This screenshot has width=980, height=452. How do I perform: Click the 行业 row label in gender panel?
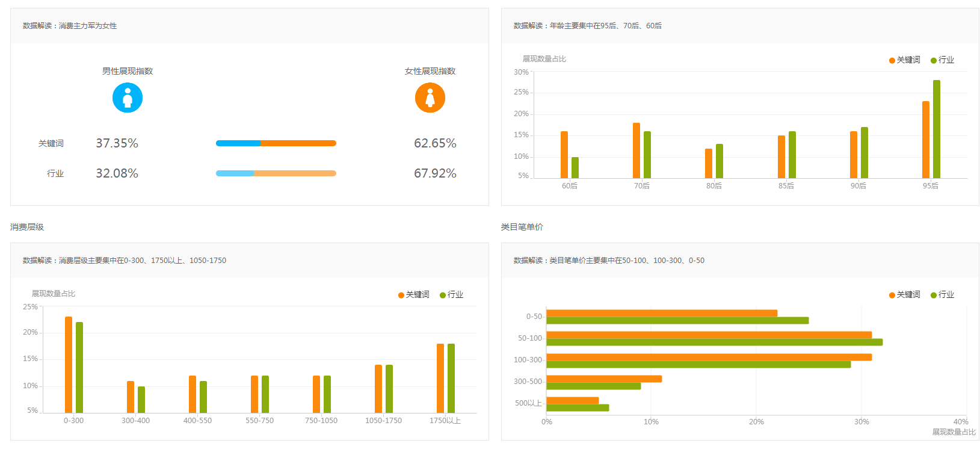tap(55, 173)
